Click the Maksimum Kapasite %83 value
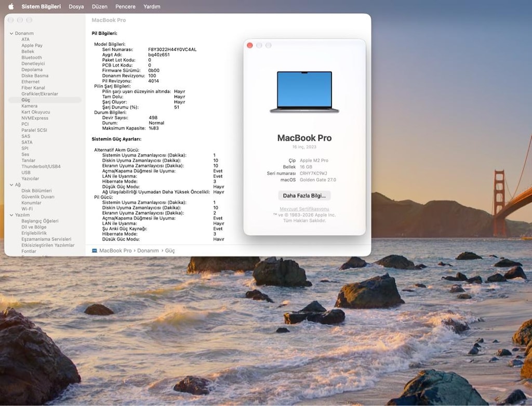Image resolution: width=532 pixels, height=406 pixels. pos(154,128)
